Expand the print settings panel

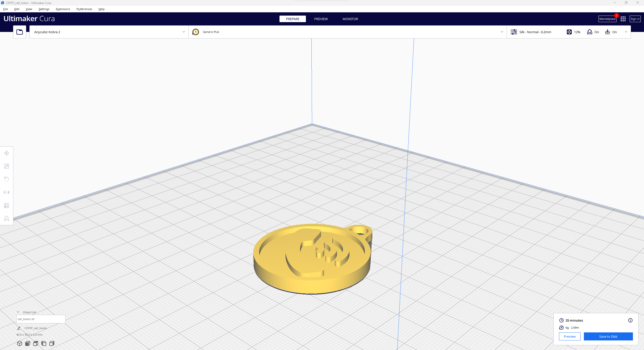click(626, 32)
